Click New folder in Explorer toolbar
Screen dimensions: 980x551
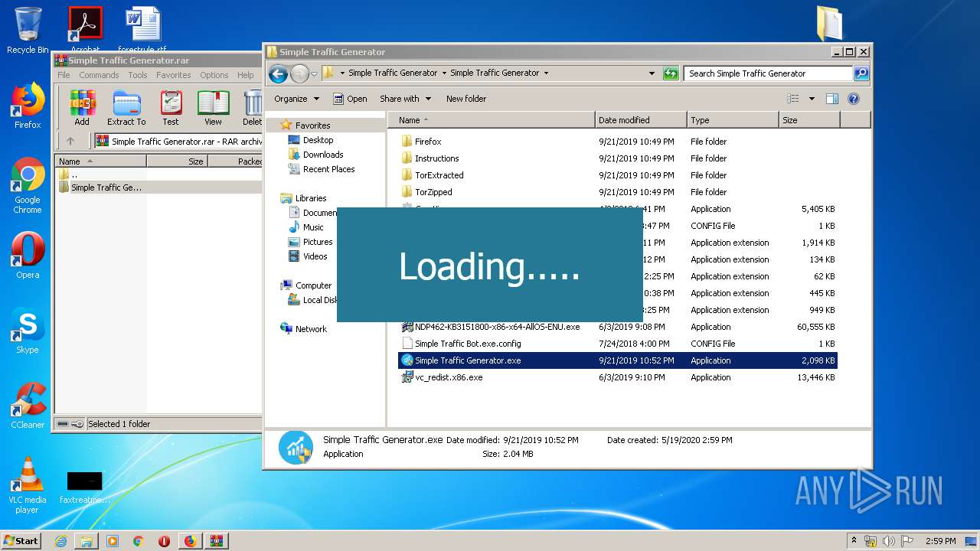click(x=466, y=99)
